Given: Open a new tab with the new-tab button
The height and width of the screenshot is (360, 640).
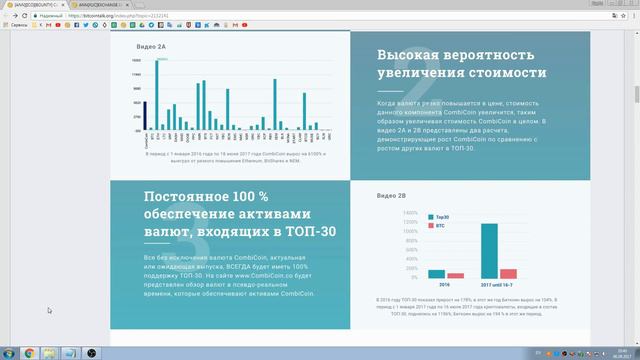Looking at the screenshot, I should [139, 5].
